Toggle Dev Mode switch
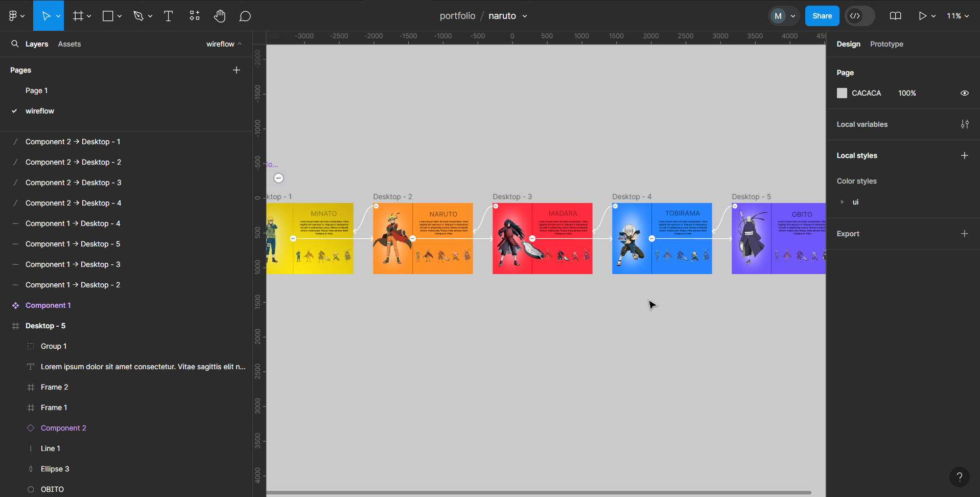The image size is (980, 497). click(860, 16)
